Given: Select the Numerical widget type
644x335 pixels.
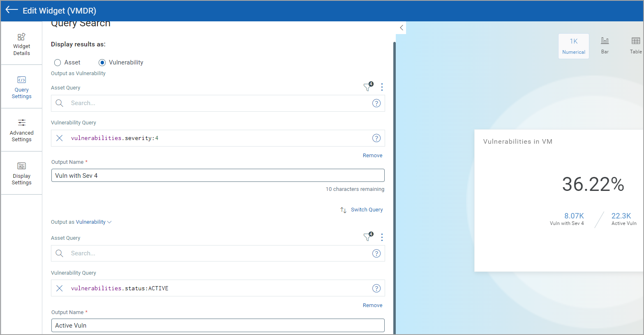Looking at the screenshot, I should pyautogui.click(x=574, y=46).
